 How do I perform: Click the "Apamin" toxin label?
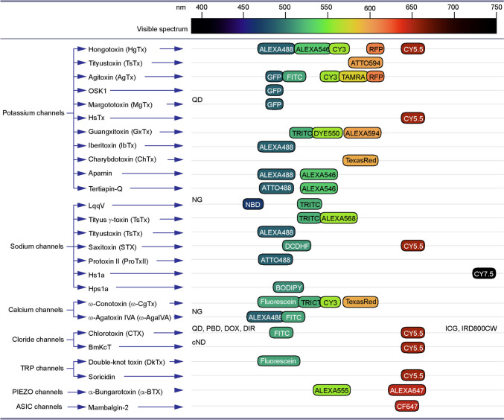point(100,174)
